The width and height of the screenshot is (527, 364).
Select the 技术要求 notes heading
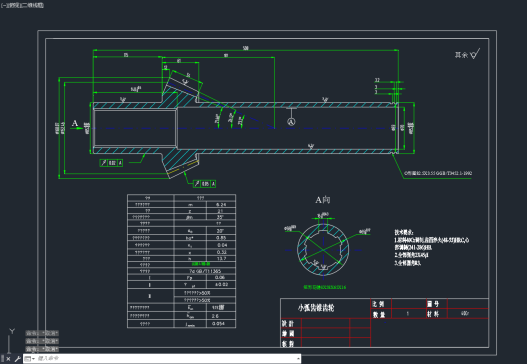coord(404,232)
